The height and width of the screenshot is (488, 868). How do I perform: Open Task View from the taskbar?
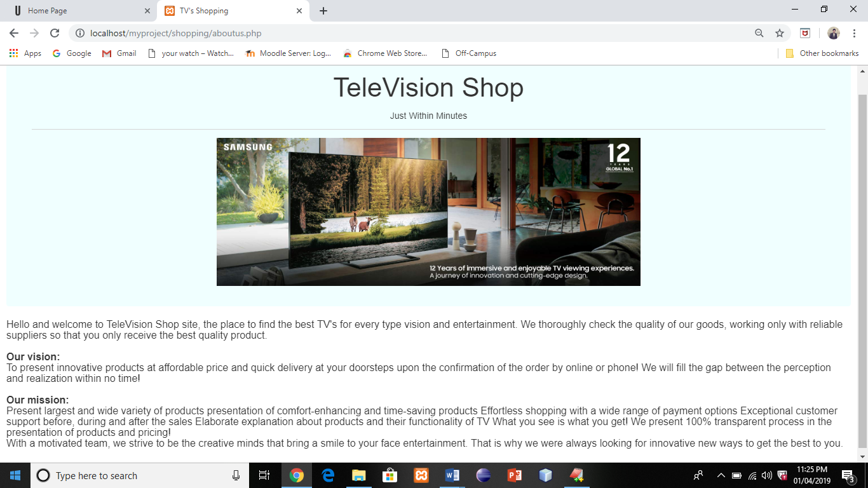264,475
